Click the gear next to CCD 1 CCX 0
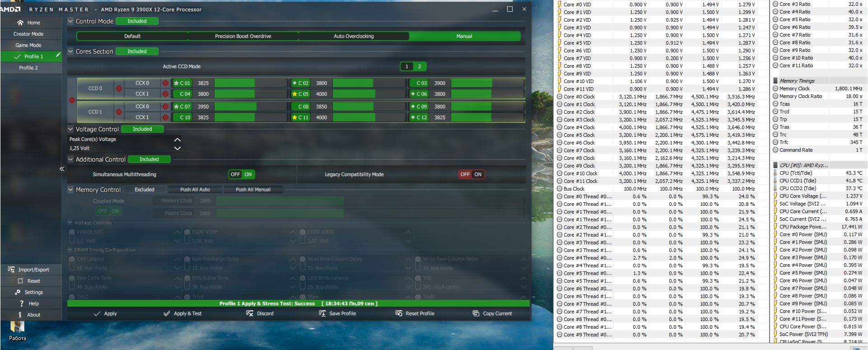 point(165,107)
